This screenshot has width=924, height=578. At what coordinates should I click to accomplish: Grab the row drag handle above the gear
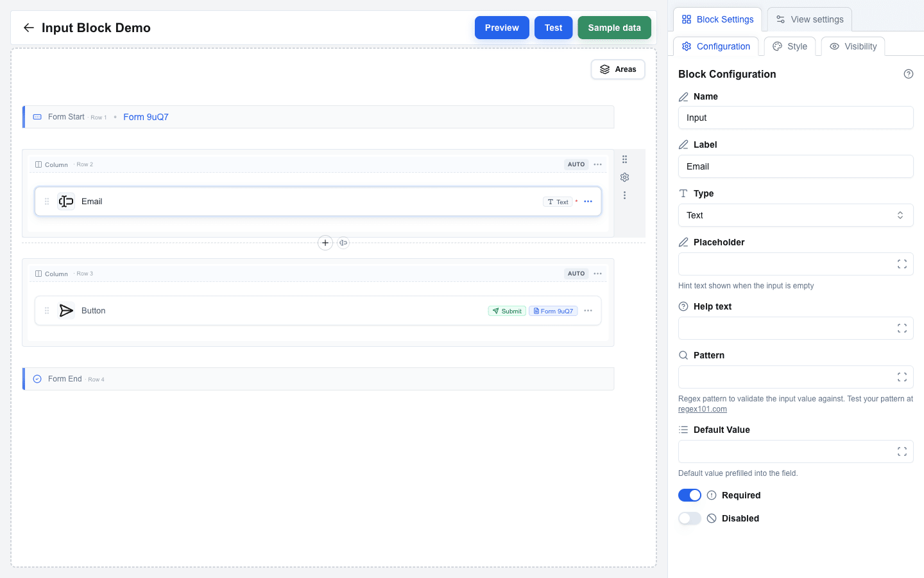tap(624, 159)
